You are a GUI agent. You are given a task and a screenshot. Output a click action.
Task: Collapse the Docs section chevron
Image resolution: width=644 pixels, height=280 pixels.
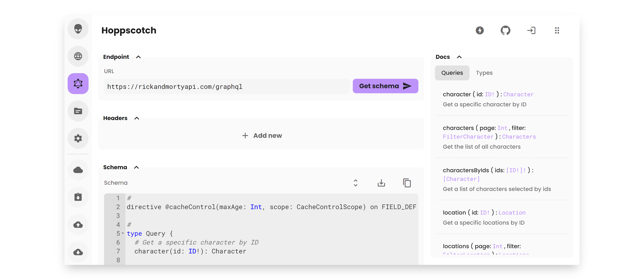[x=459, y=57]
